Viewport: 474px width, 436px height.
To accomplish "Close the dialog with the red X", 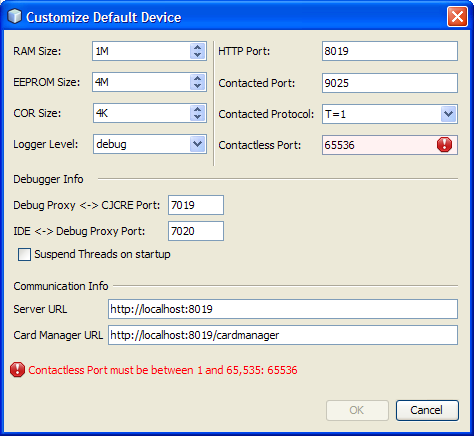I will [x=457, y=17].
